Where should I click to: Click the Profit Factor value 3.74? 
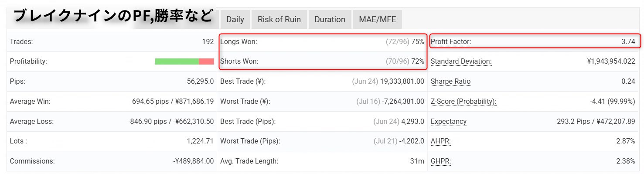pyautogui.click(x=628, y=42)
